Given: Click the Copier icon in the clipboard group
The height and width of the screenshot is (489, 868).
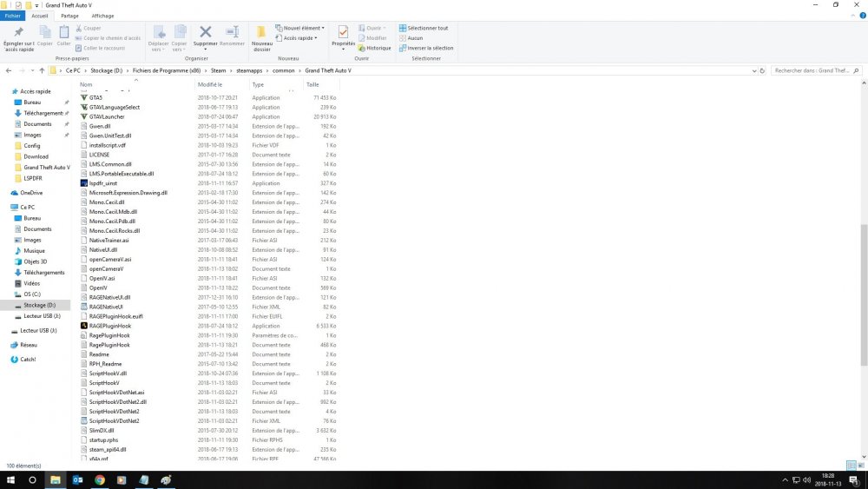Looking at the screenshot, I should [45, 32].
